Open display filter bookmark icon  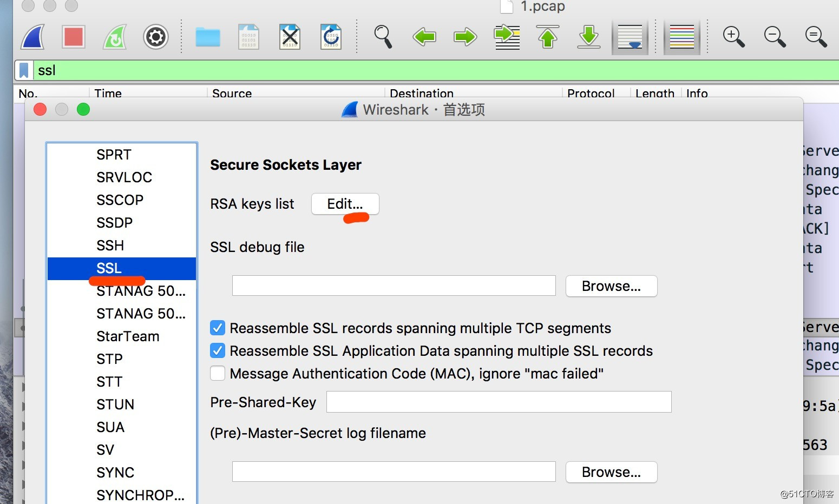point(24,70)
